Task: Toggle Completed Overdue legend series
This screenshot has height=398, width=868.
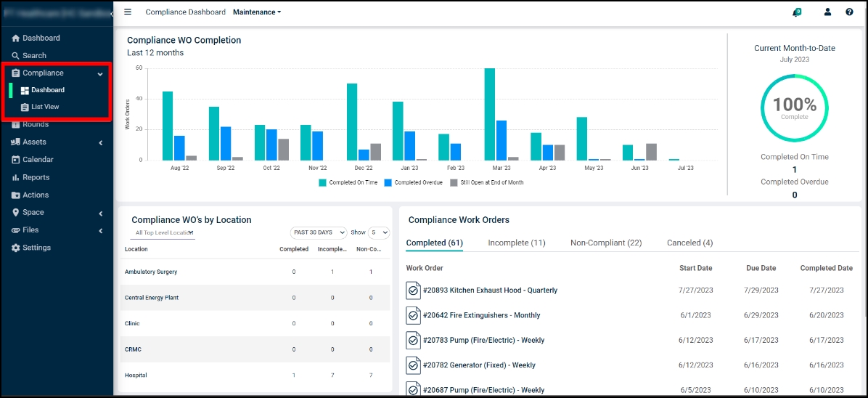Action: [x=414, y=182]
